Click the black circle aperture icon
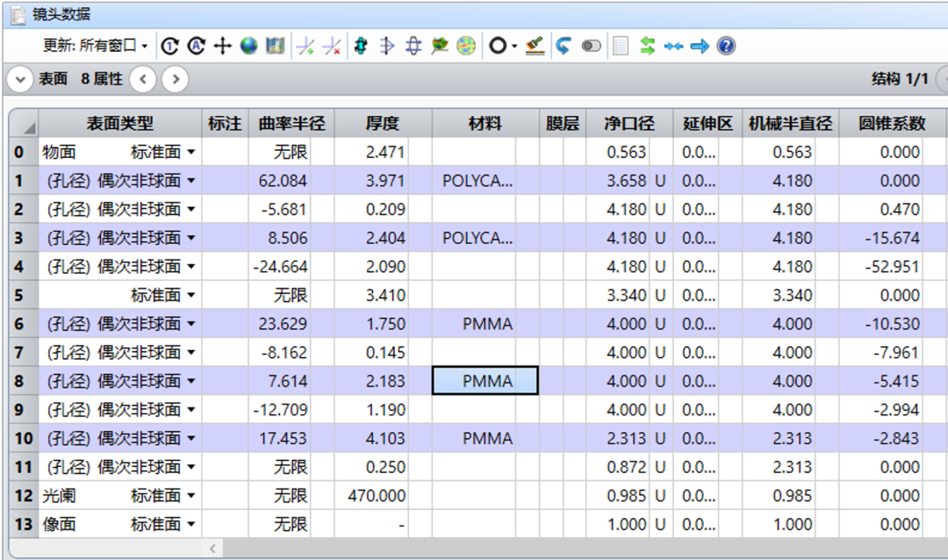Screen dimensions: 948x560 tap(498, 46)
